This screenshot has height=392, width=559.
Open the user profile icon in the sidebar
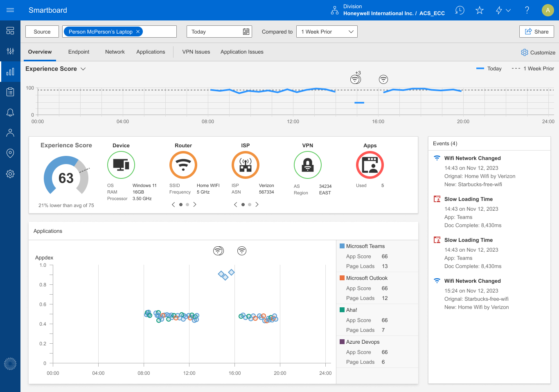coord(10,133)
